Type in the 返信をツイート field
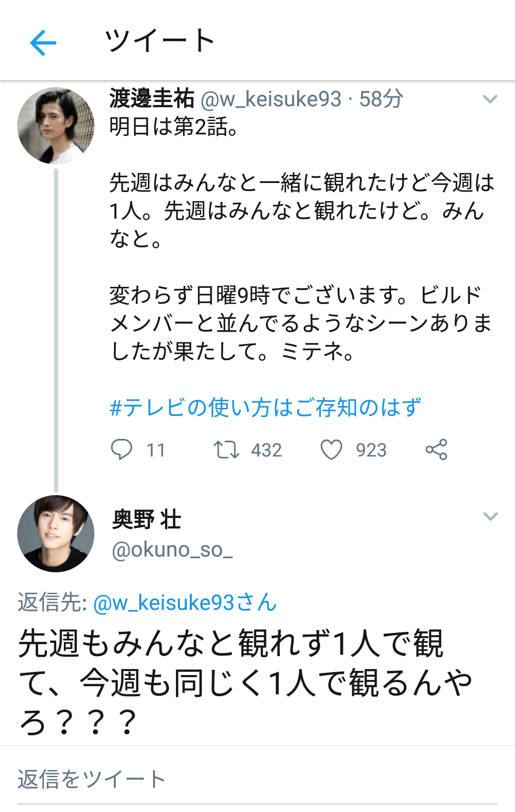The image size is (515, 812). (257, 780)
